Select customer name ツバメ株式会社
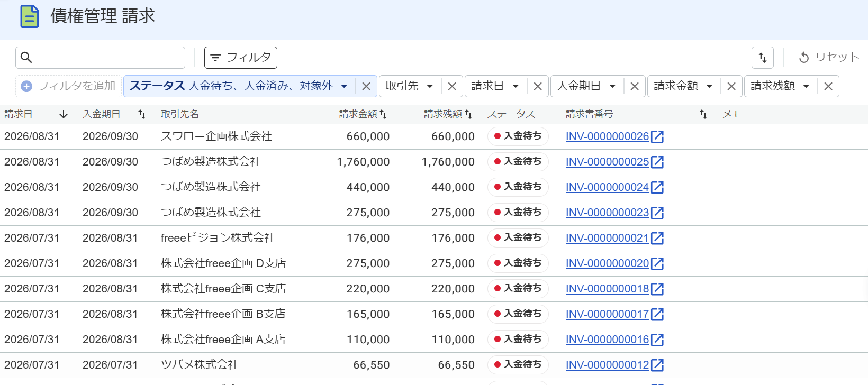The image size is (868, 385). (x=200, y=365)
